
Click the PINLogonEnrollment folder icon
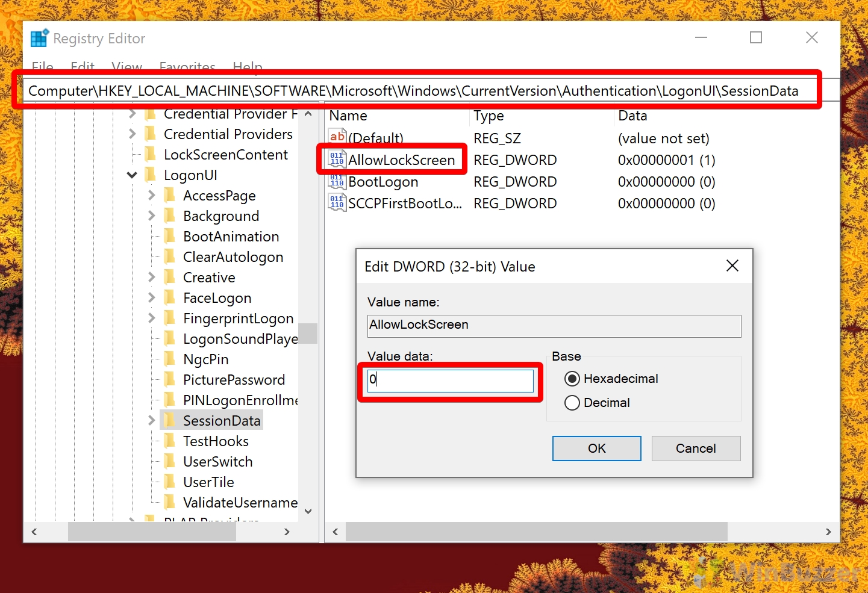(170, 400)
